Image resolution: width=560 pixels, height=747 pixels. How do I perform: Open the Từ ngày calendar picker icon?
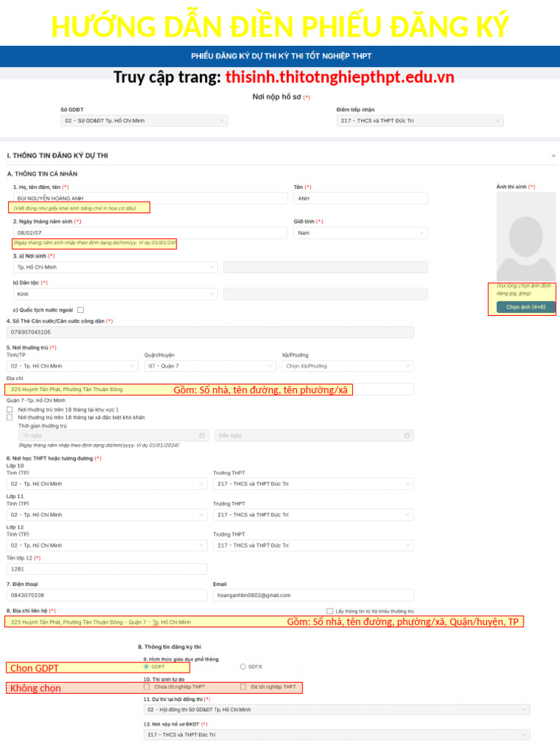201,436
